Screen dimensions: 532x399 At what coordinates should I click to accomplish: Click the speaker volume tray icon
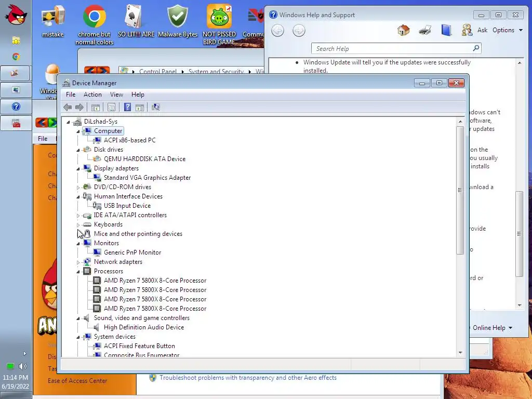coord(23,366)
